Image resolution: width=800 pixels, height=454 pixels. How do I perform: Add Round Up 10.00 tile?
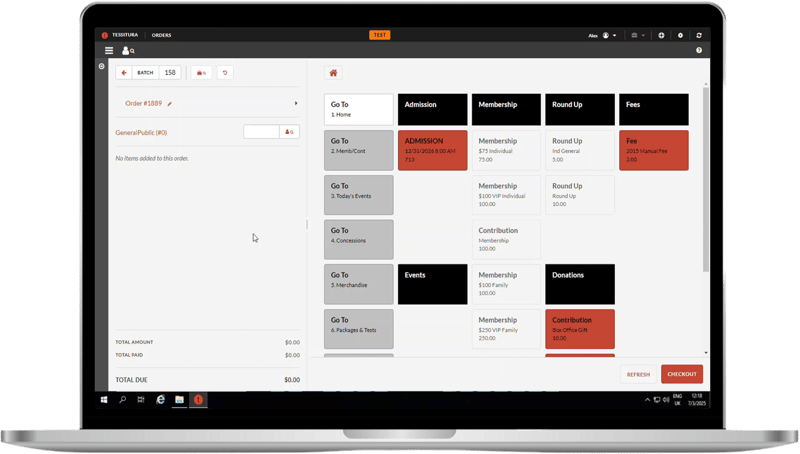coord(580,195)
